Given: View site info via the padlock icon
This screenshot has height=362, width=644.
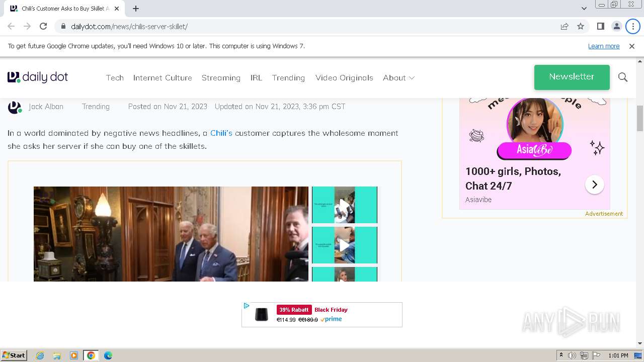Looking at the screenshot, I should (63, 26).
